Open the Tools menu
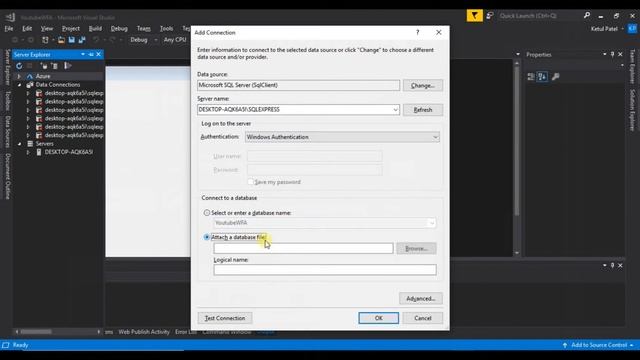640x360 pixels. tap(166, 29)
